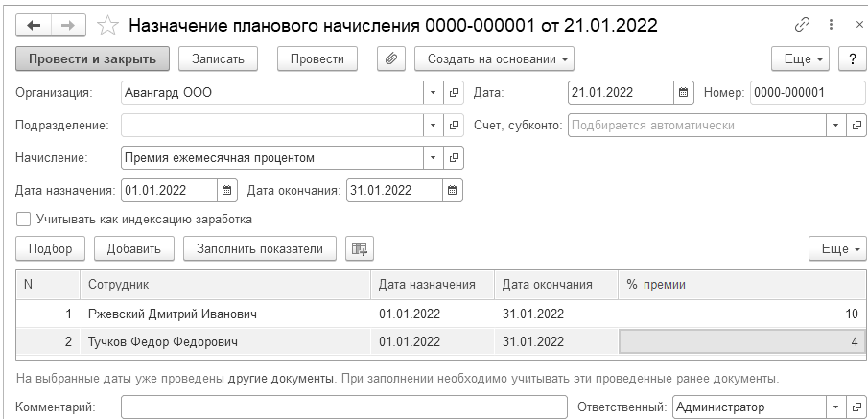The image size is (868, 419).
Task: Click the table column settings icon
Action: (360, 248)
